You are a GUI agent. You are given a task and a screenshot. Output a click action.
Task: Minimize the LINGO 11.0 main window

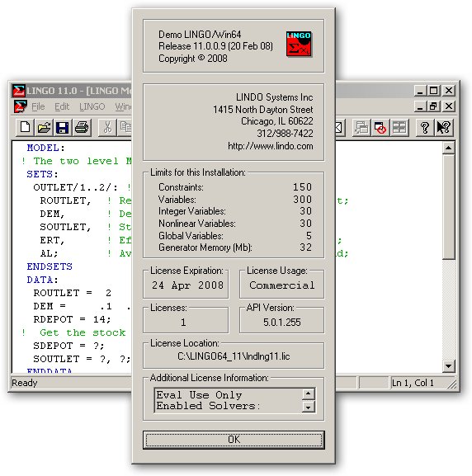tap(420, 91)
